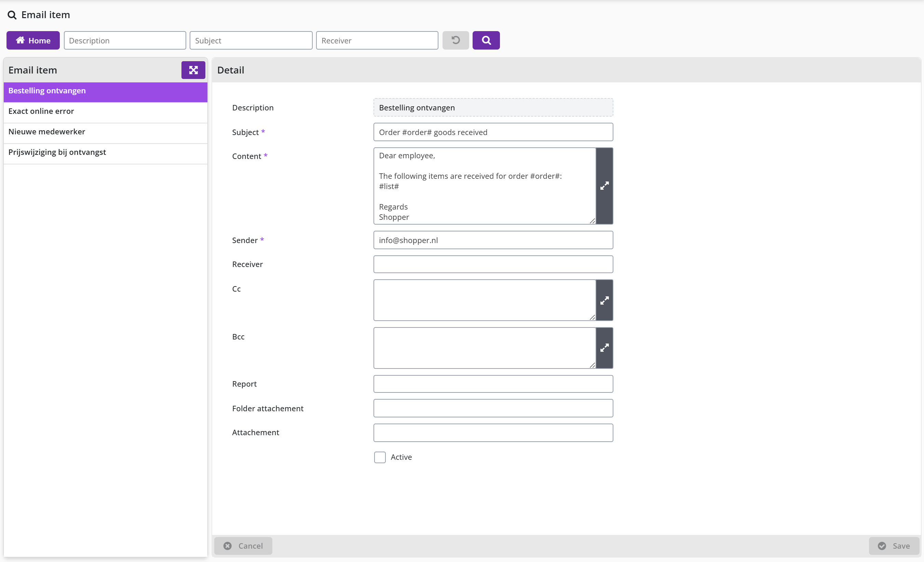Click the purple search magnifier button

pyautogui.click(x=486, y=40)
